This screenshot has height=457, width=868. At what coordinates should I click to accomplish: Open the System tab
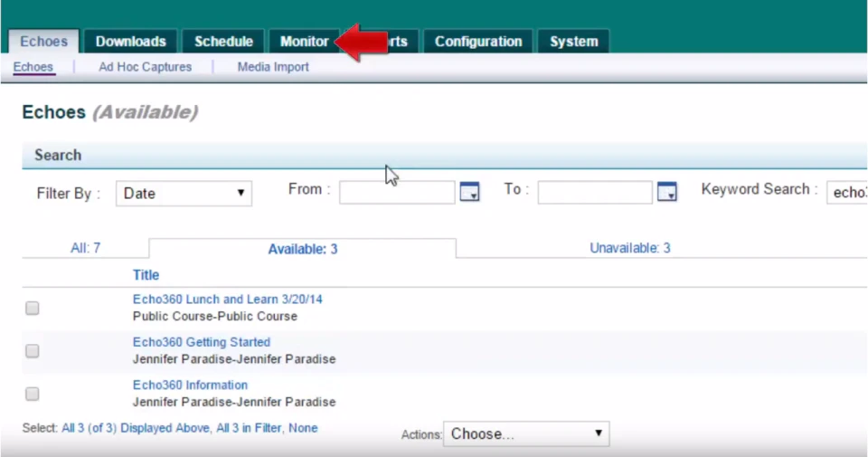click(573, 42)
